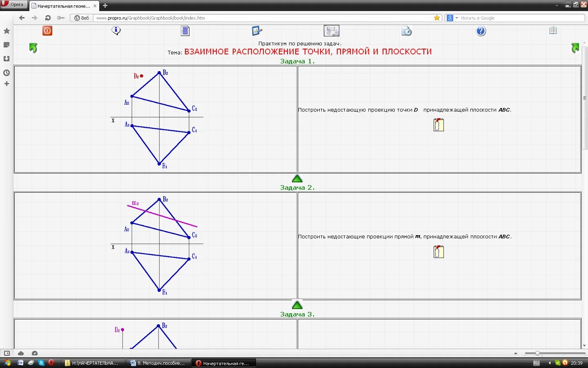Open a new tab with plus button
588x368 pixels.
(105, 6)
